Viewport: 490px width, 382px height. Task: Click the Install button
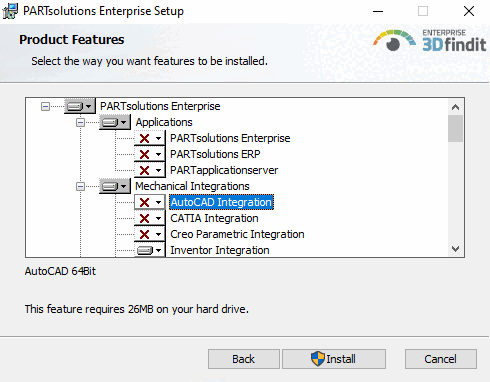click(x=334, y=359)
